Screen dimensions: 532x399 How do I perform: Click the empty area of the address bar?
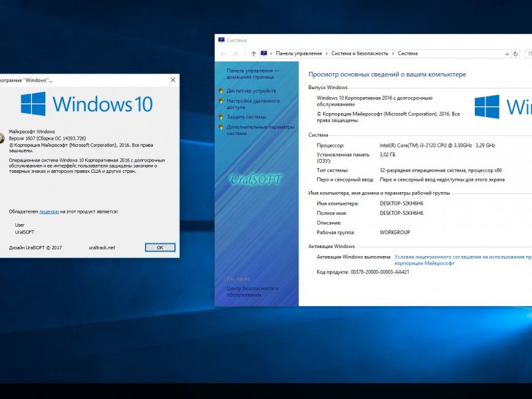coord(460,54)
